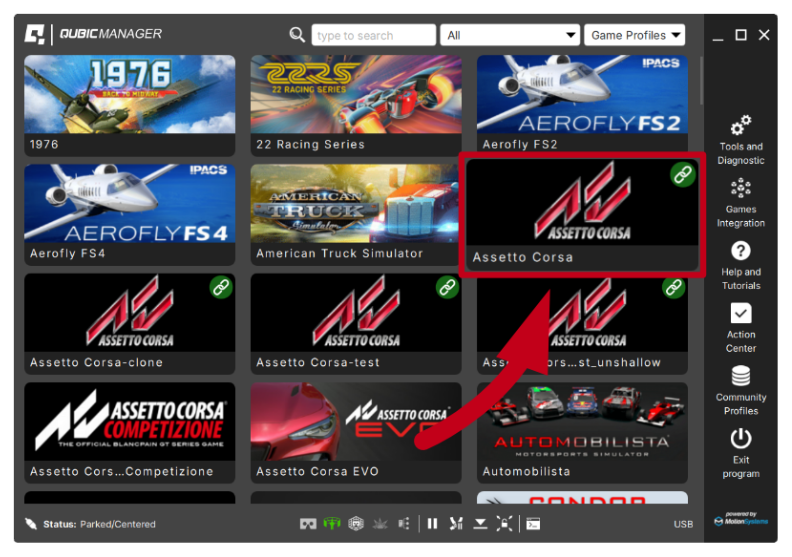Click the VR headset icon in status bar
Screen dimensions: 792x557
coord(308,524)
